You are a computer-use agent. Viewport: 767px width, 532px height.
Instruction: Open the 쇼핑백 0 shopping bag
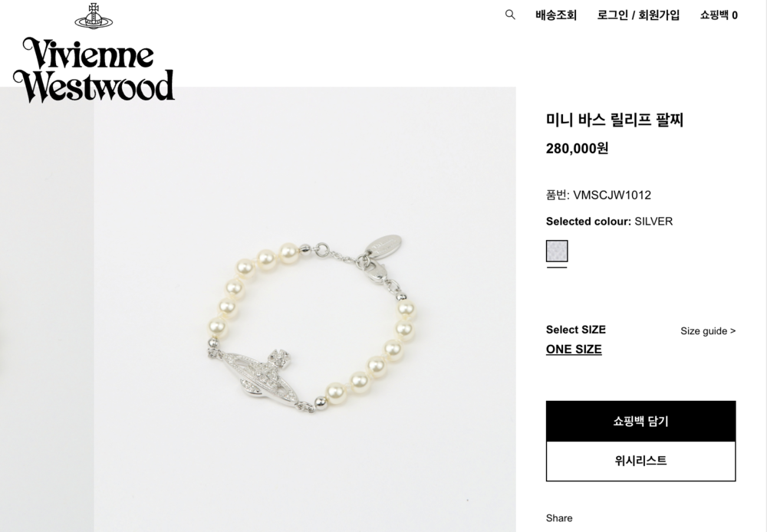pos(719,15)
